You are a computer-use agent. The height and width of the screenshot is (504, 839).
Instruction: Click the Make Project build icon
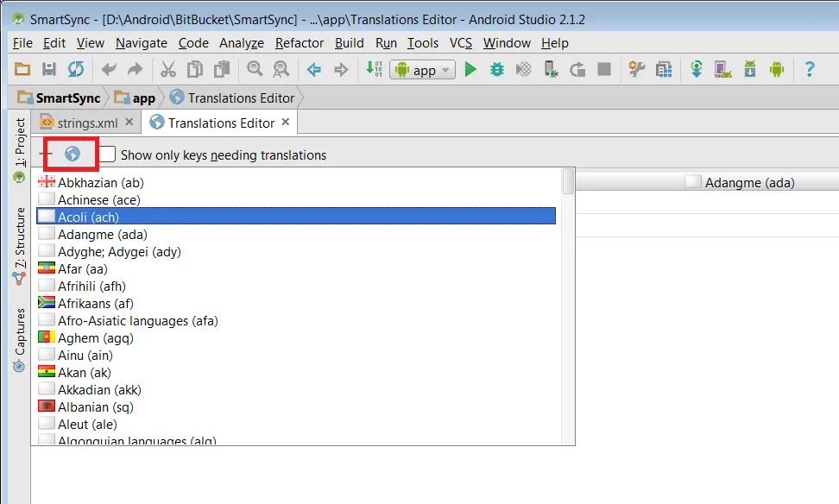click(374, 69)
